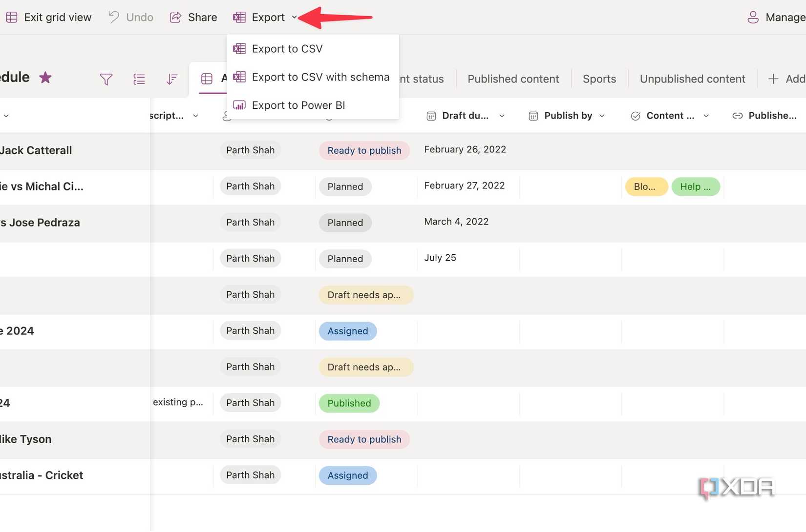Image resolution: width=806 pixels, height=532 pixels.
Task: Click the sort descending icon
Action: pos(171,79)
